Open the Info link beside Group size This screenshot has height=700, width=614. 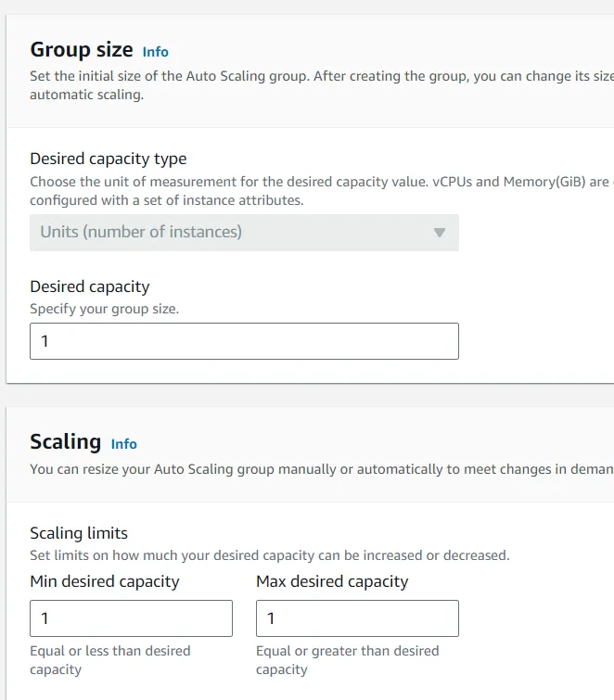[156, 52]
